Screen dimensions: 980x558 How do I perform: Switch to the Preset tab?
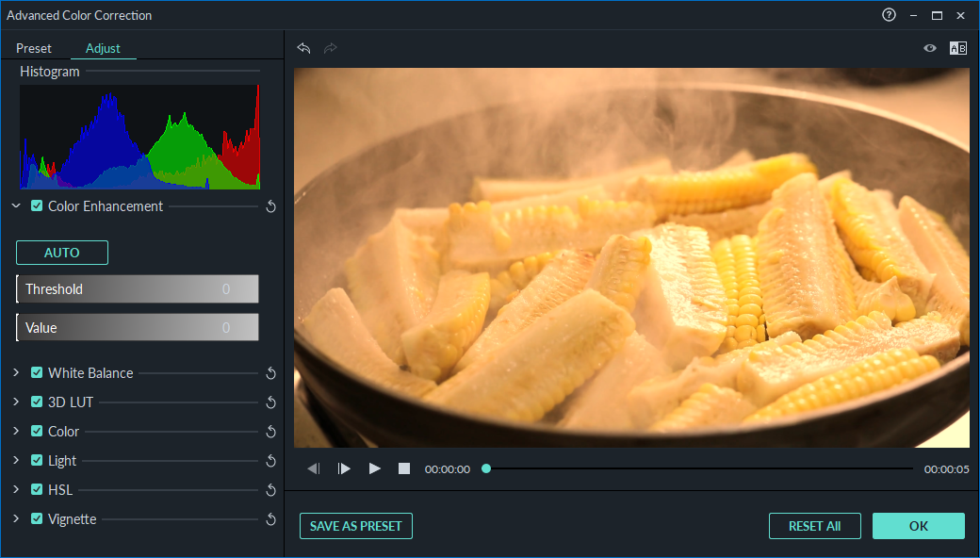(x=34, y=48)
